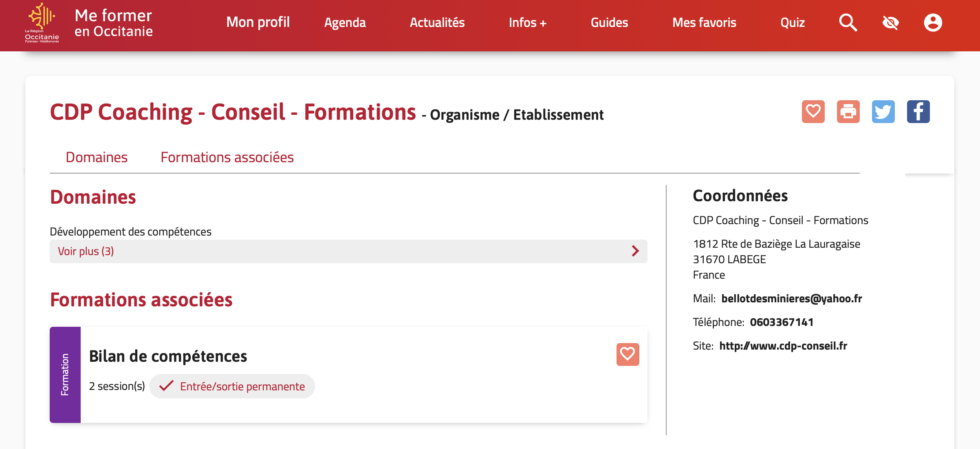Click the Domaines section heading
Screen dimensions: 980x449
[92, 198]
